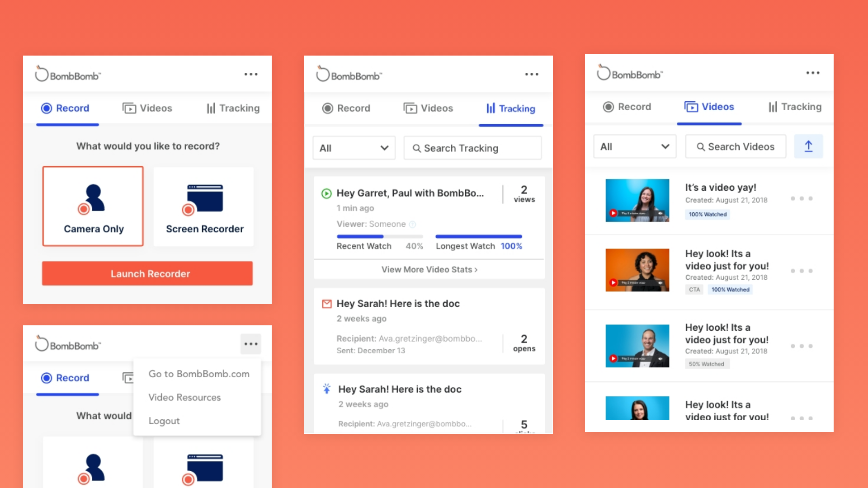Viewport: 868px width, 488px height.
Task: Click BombBomb logo in the Launch Recorder panel
Action: point(68,74)
